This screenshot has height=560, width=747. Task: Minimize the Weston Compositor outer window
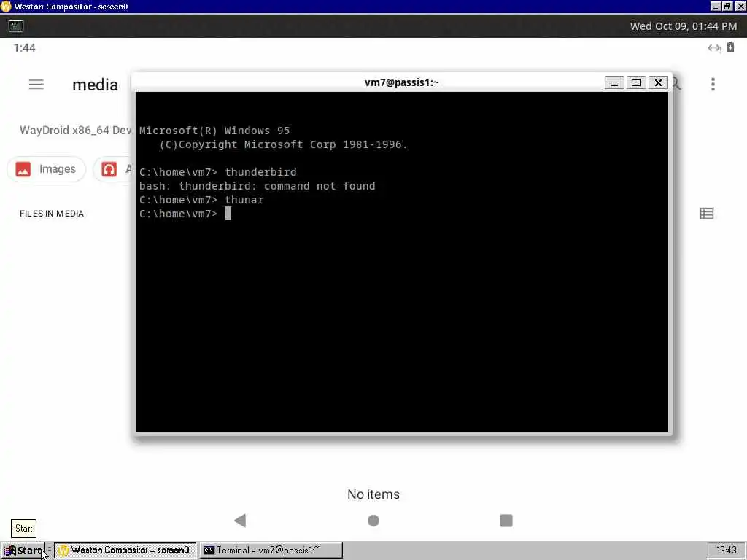click(716, 7)
